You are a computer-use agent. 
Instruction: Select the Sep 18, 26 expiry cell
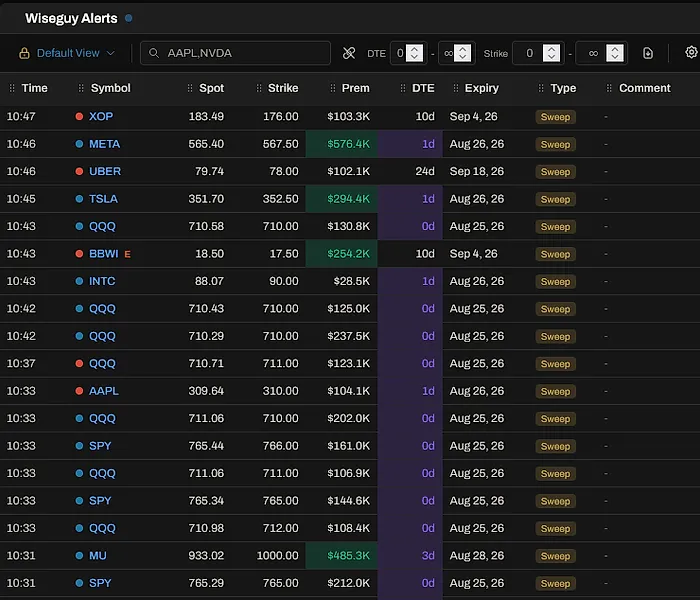(x=477, y=171)
